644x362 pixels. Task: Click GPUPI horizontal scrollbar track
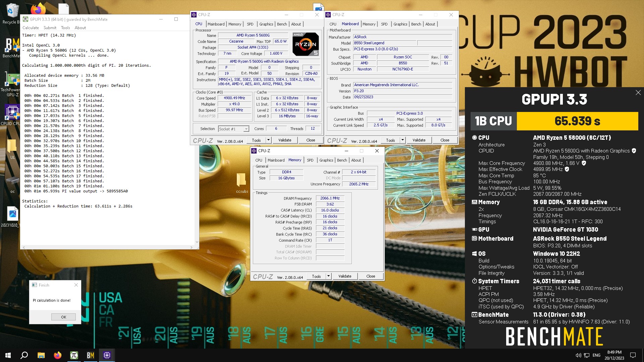pos(107,247)
